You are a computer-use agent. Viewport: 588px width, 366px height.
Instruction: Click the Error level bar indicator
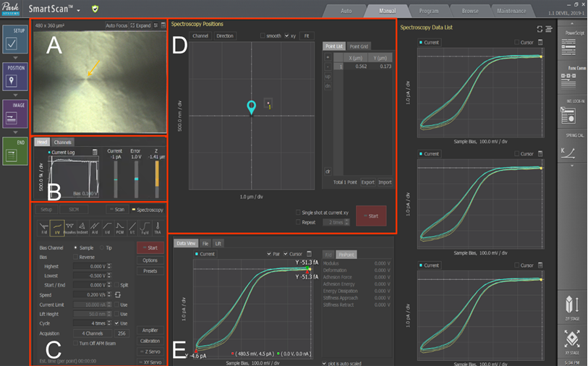[136, 179]
